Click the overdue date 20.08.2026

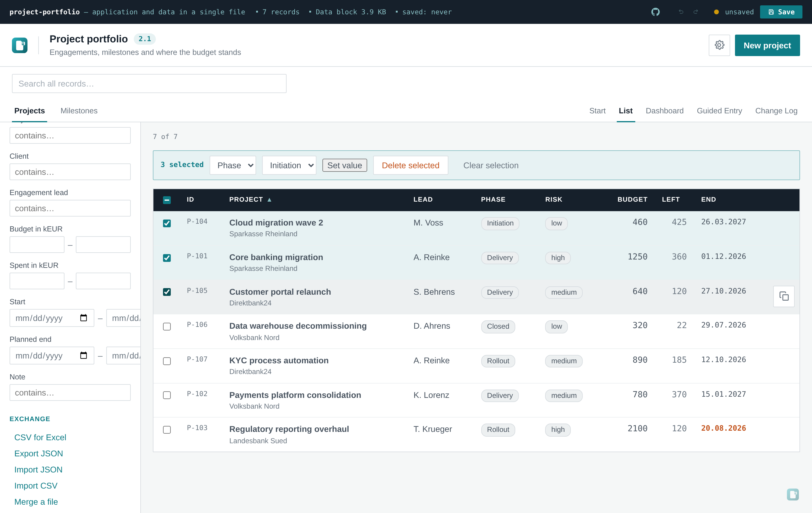[x=723, y=428]
